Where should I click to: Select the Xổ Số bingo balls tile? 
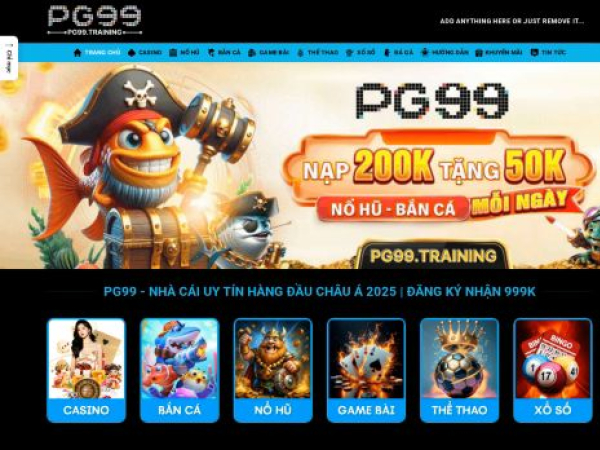click(x=553, y=370)
